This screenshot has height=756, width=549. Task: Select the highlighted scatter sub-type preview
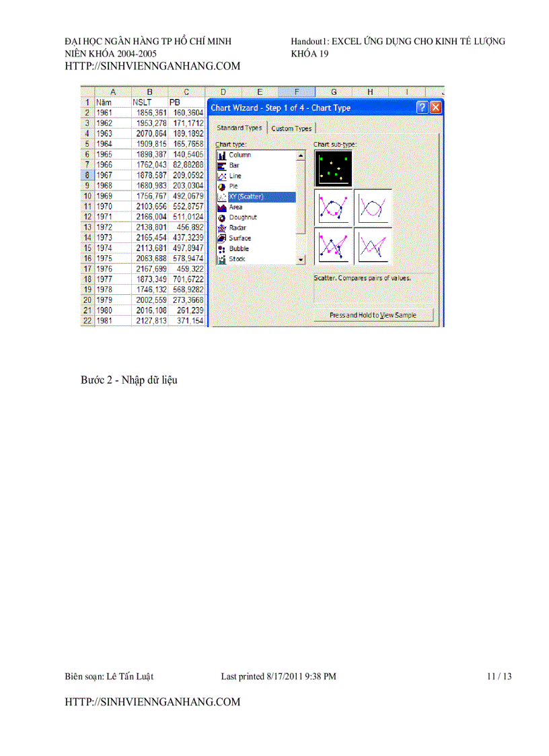pyautogui.click(x=333, y=168)
